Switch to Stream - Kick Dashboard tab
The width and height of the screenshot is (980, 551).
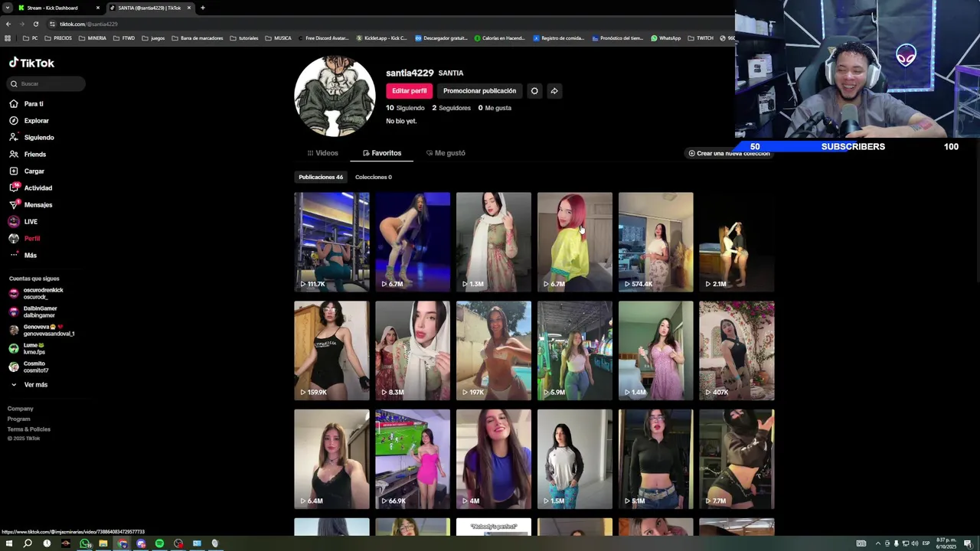tap(57, 8)
